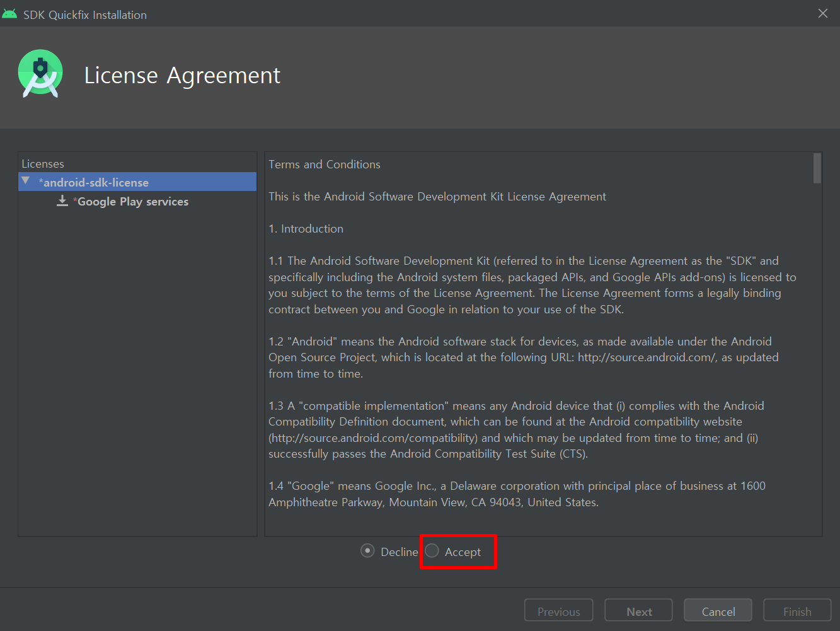Click the Cancel button
The height and width of the screenshot is (631, 840).
[718, 611]
